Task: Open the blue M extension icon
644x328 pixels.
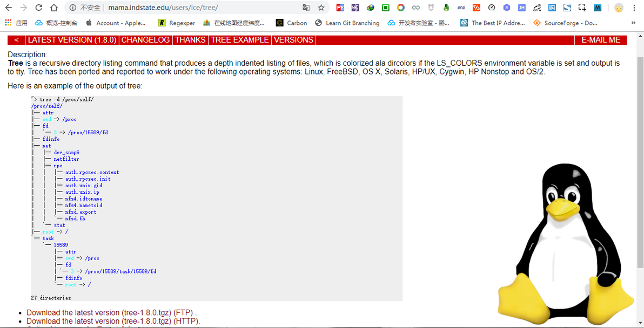Action: click(x=598, y=8)
